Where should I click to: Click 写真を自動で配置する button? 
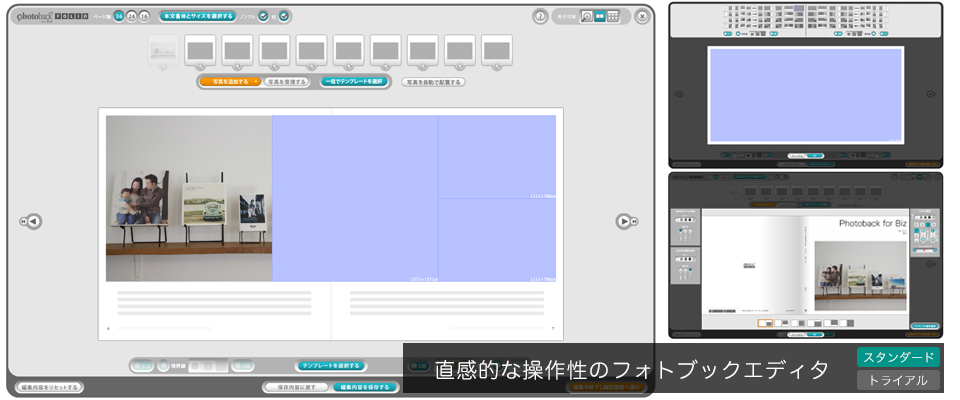(x=433, y=81)
